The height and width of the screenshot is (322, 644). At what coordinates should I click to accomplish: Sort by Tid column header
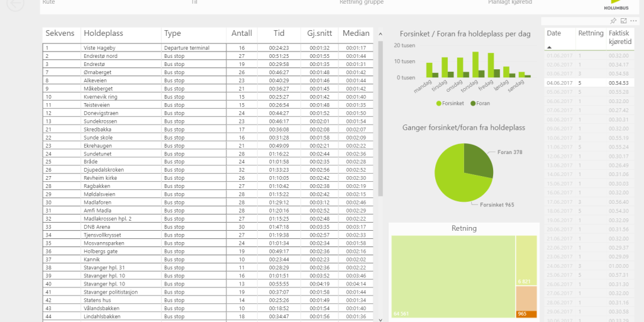[x=279, y=33]
